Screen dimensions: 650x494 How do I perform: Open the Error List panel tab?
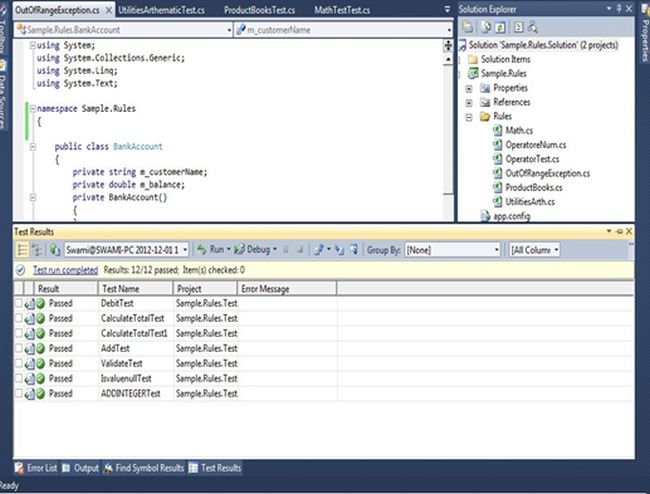click(x=36, y=468)
